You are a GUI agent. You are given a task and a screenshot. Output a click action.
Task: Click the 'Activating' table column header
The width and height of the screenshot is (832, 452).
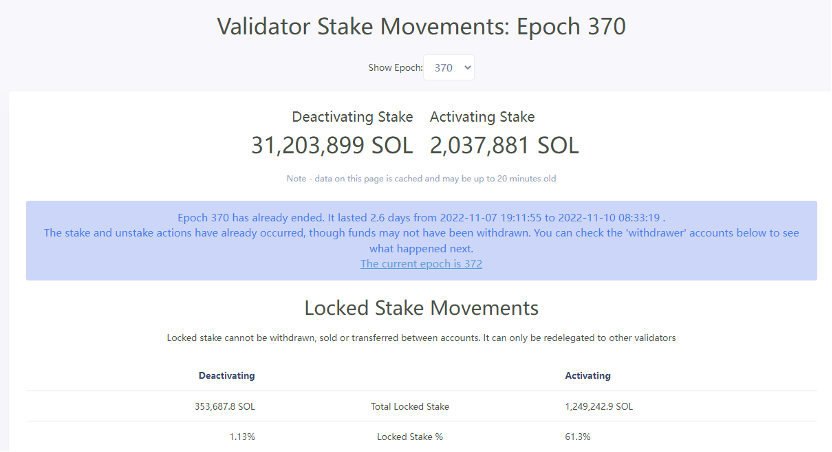588,376
